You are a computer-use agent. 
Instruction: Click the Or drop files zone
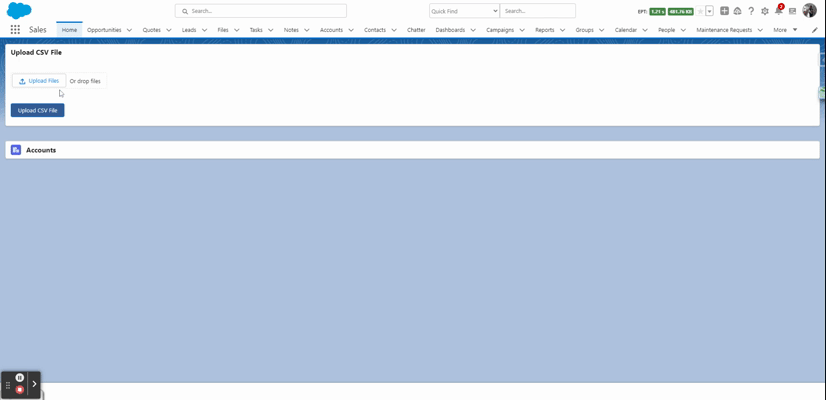point(85,81)
